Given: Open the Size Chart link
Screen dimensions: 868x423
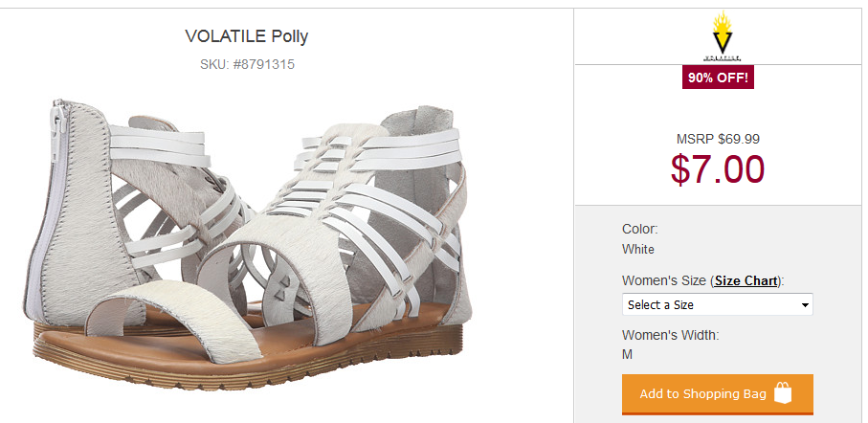Looking at the screenshot, I should pyautogui.click(x=746, y=280).
